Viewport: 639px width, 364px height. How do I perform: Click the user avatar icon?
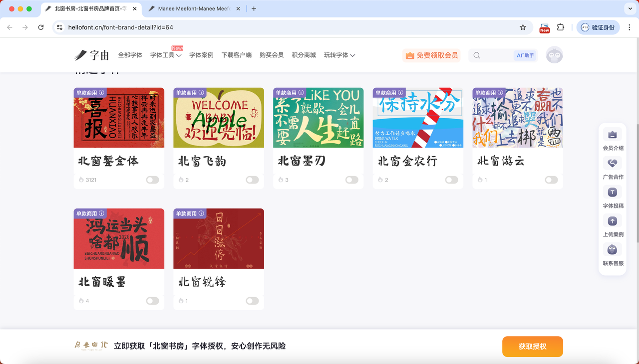[x=554, y=55]
